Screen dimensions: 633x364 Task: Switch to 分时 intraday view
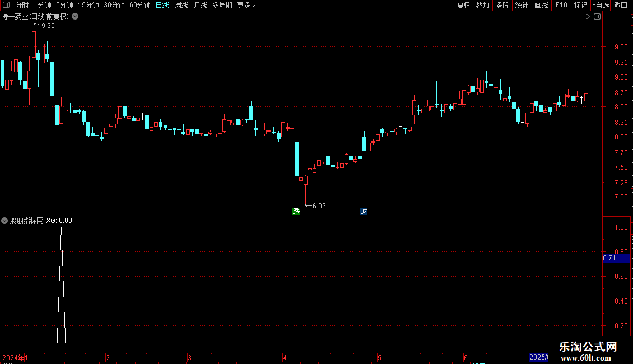pyautogui.click(x=22, y=5)
